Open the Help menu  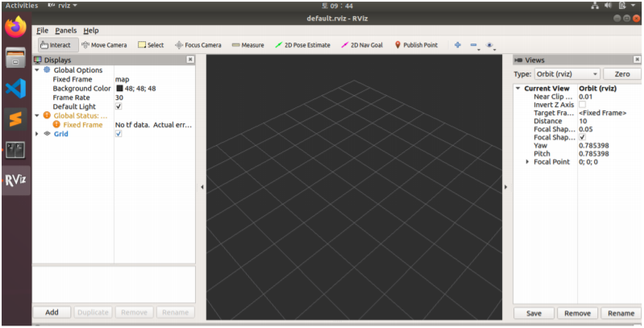(x=91, y=31)
